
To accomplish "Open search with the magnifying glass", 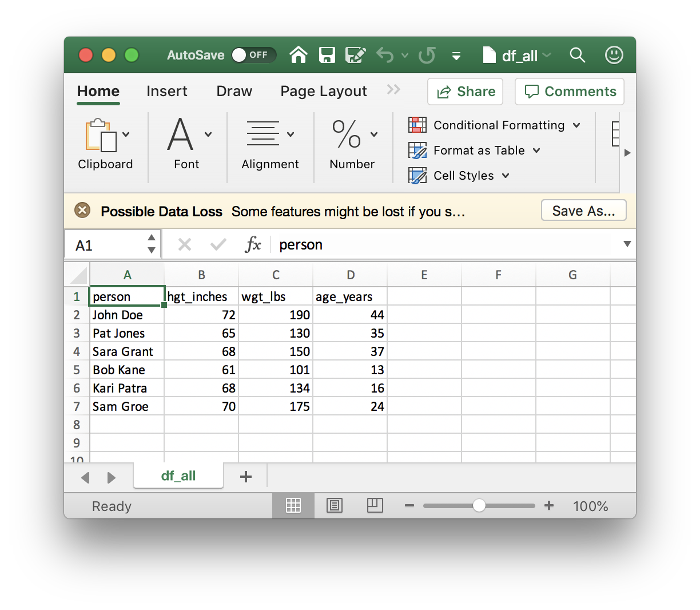I will [578, 55].
